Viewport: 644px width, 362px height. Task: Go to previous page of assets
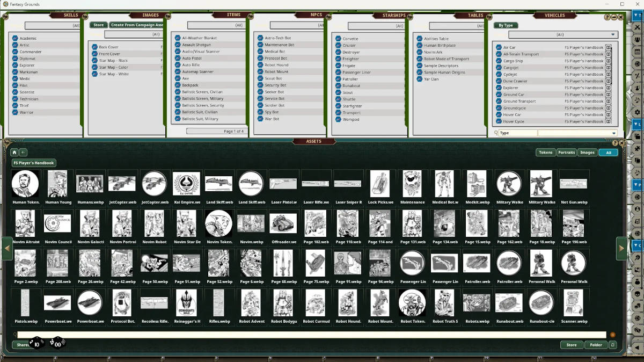8,248
